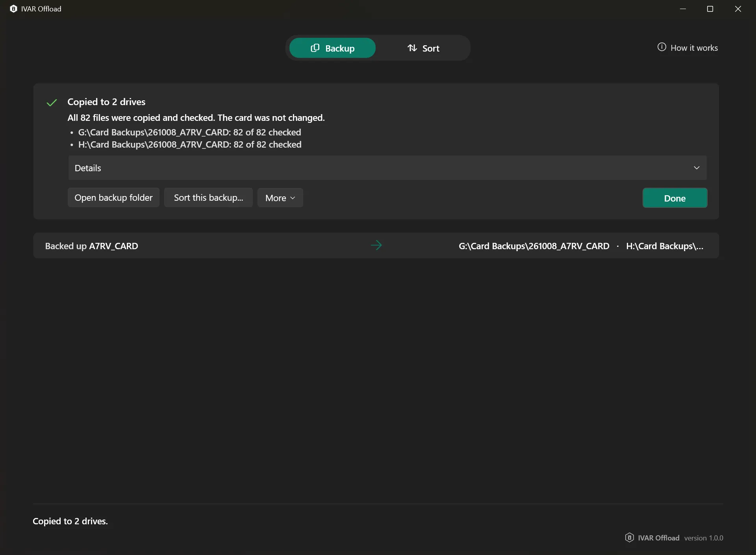Screen dimensions: 756x555
Task: Click the Backup copy icon
Action: (315, 48)
